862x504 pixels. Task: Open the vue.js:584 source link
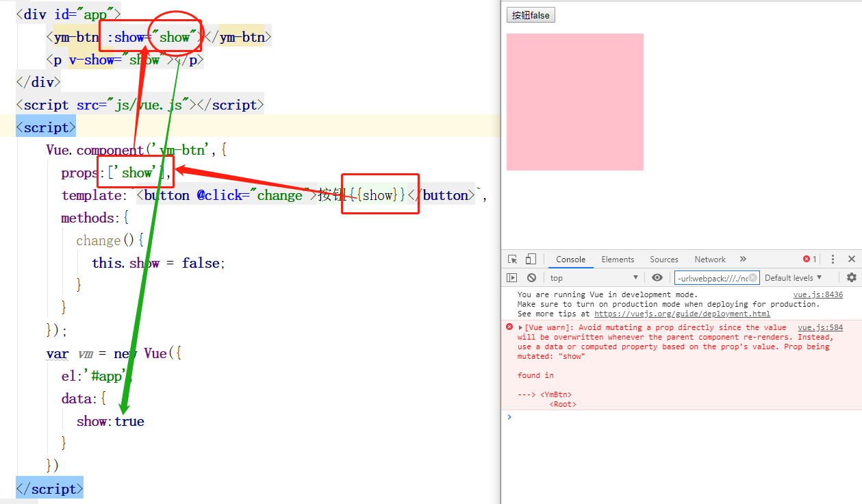tap(820, 327)
